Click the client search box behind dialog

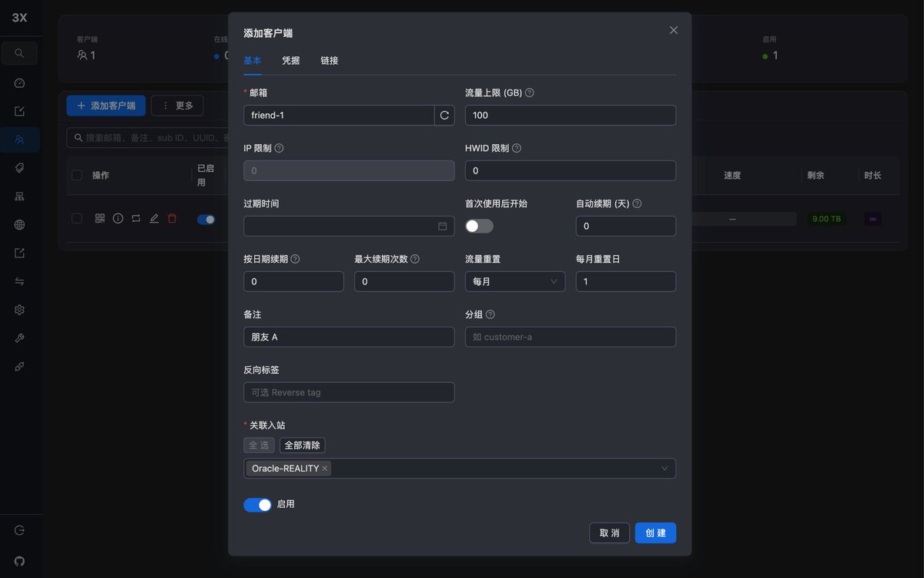click(x=148, y=138)
